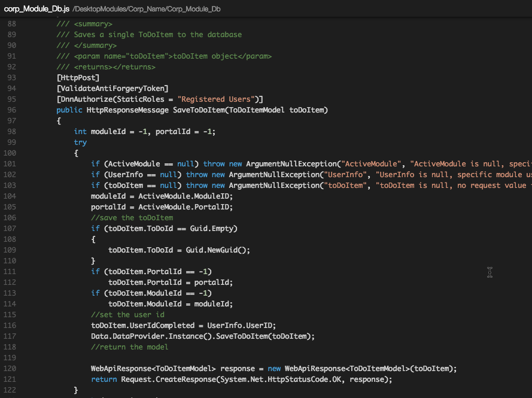Click the "Registered Users" string literal

[216, 99]
